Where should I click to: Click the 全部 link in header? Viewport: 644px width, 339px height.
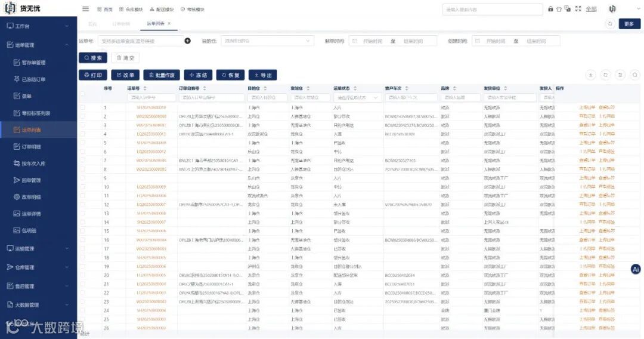point(591,8)
